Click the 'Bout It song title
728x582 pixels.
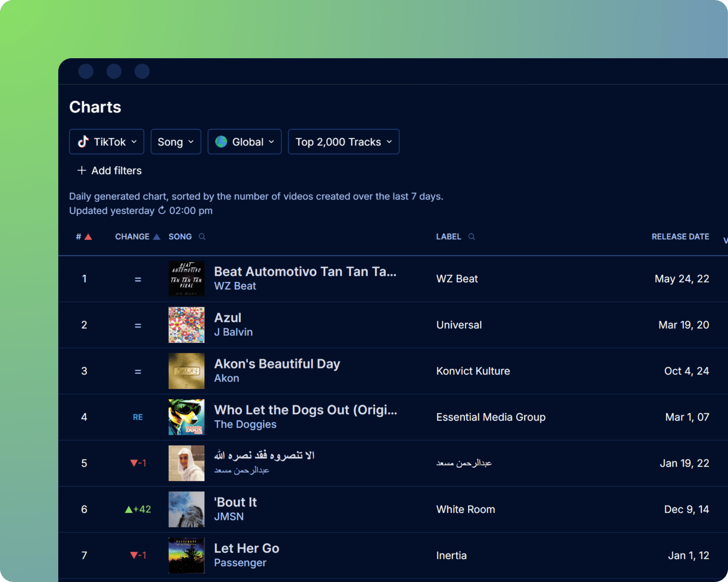[x=236, y=502]
